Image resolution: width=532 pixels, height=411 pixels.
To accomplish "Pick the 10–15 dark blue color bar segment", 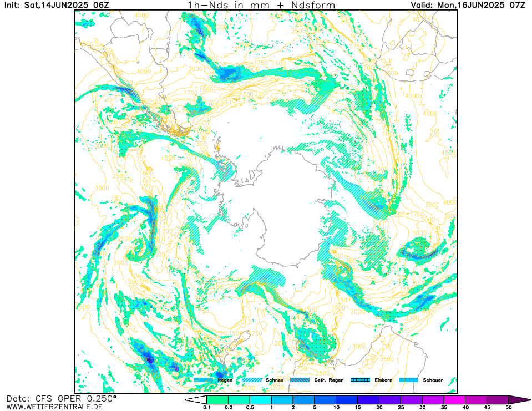I will (x=347, y=400).
